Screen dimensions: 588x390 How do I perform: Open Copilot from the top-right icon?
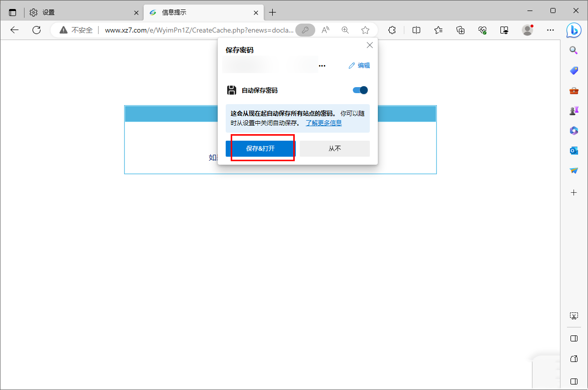point(574,31)
